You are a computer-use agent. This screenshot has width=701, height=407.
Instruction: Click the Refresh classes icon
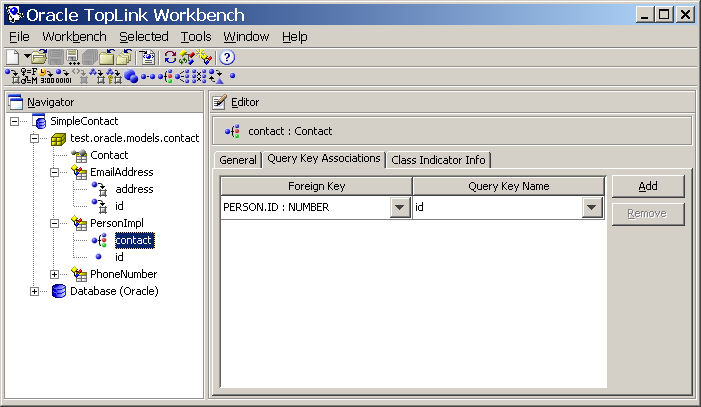(170, 57)
